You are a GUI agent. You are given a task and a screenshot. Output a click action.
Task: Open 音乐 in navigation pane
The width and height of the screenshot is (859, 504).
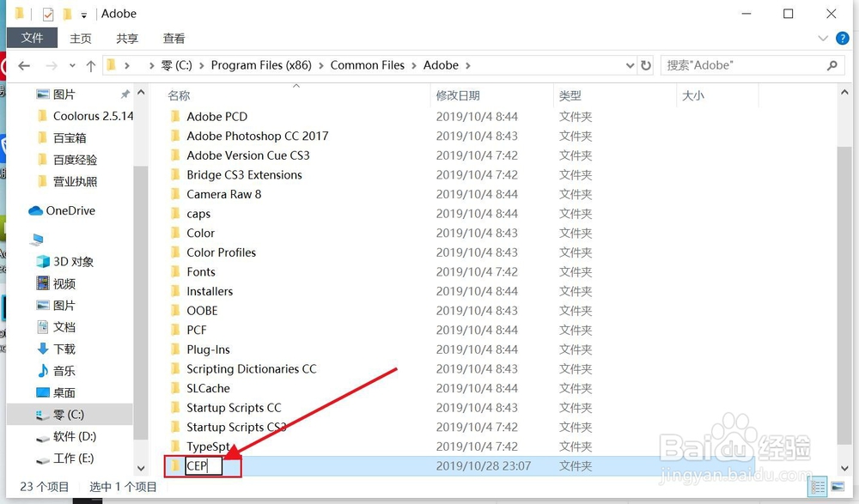click(64, 372)
